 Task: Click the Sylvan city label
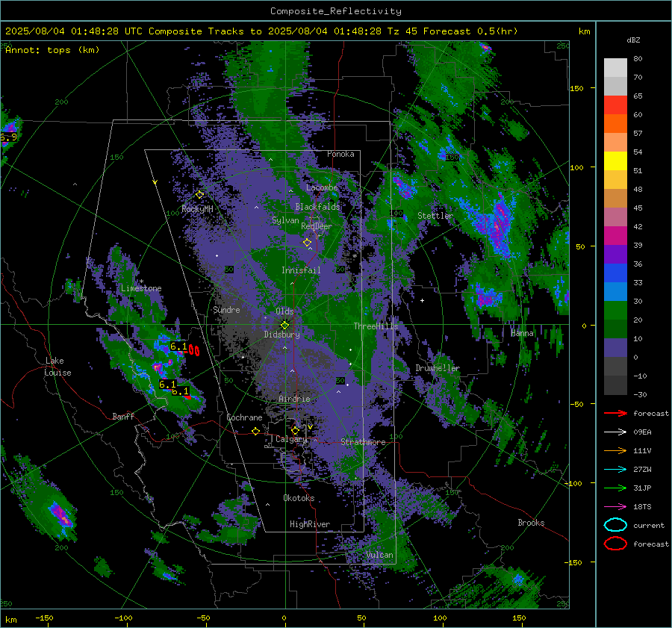pos(285,220)
